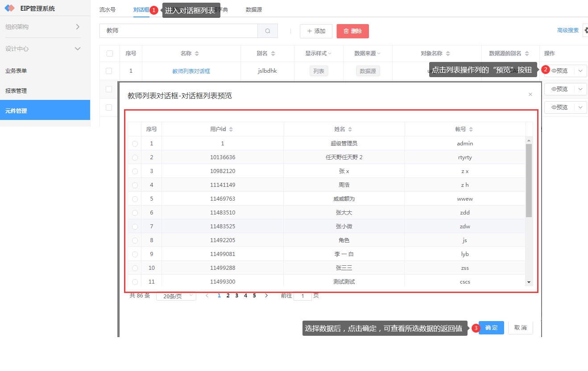Click sort icon on 姓名 column
This screenshot has height=371, width=588.
[x=350, y=129]
